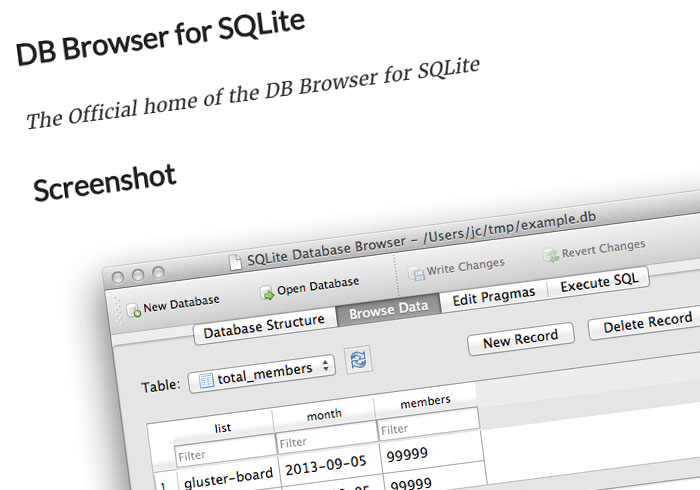Select the 2013-09-05 cell
Viewport: 700px width, 490px height.
(330, 465)
